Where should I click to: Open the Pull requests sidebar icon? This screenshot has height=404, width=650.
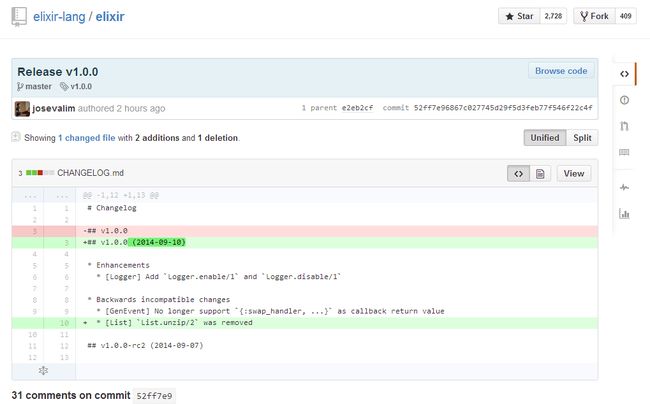click(x=624, y=126)
